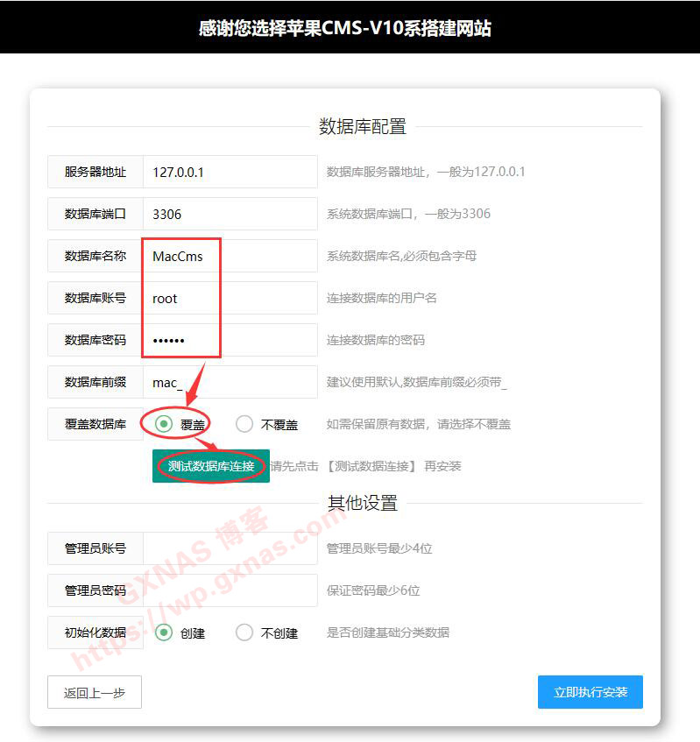This screenshot has height=742, width=700.
Task: Click the 数据库配置 section heading
Action: (x=362, y=127)
